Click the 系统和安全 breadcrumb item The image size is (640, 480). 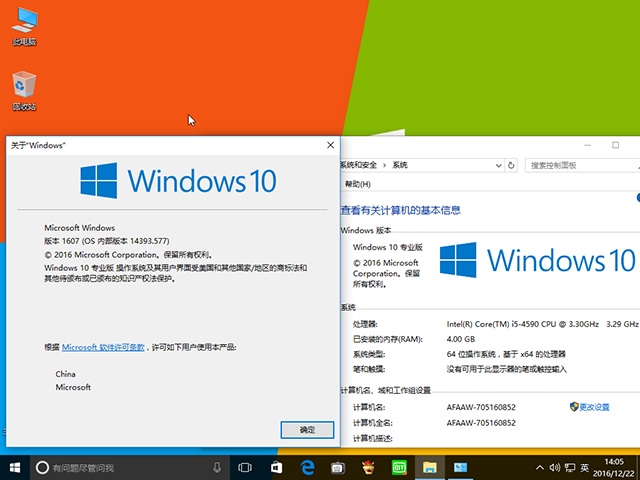361,165
